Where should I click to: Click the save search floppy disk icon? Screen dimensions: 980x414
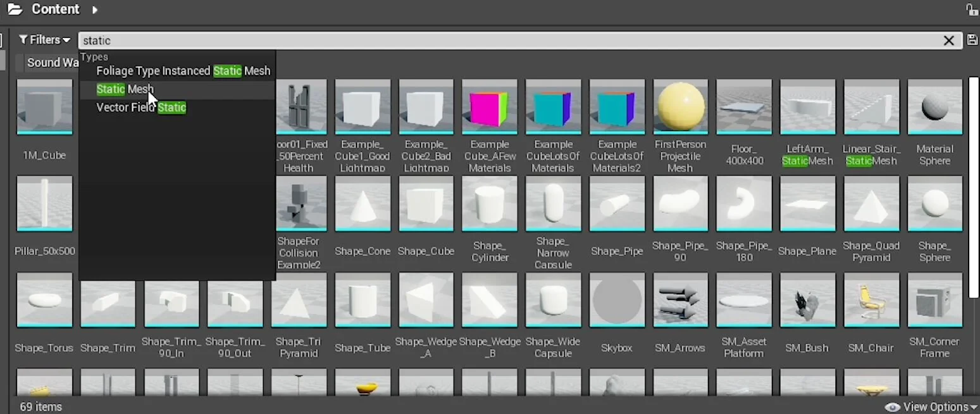pyautogui.click(x=972, y=39)
